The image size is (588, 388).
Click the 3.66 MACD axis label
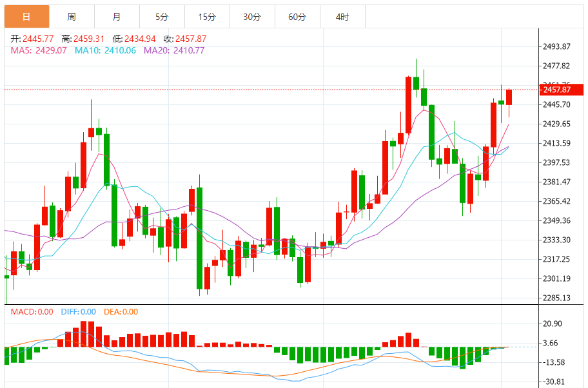550,343
